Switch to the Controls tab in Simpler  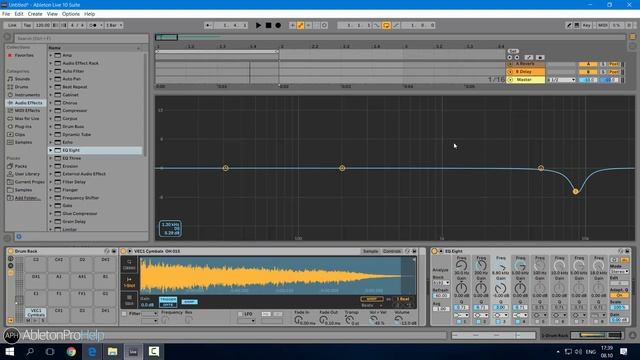pos(391,251)
